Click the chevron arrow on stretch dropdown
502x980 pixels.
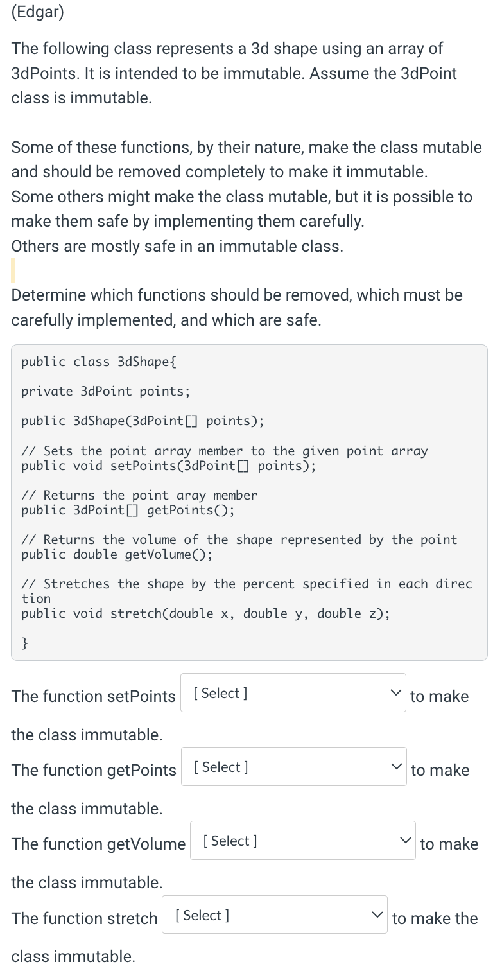(377, 915)
